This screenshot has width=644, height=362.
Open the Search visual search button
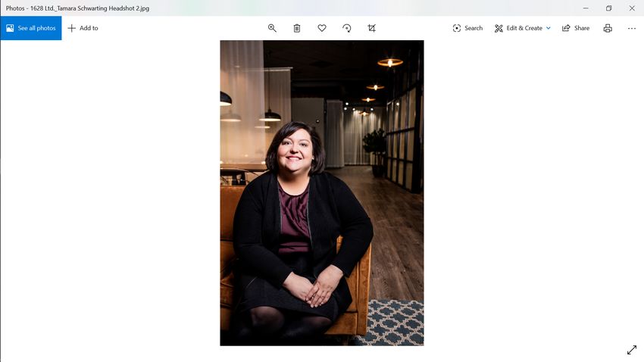[x=467, y=28]
